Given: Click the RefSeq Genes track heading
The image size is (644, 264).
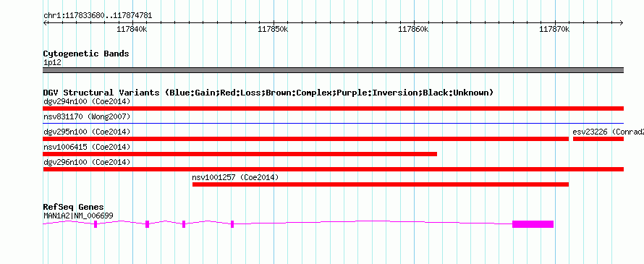Looking at the screenshot, I should pyautogui.click(x=74, y=207).
